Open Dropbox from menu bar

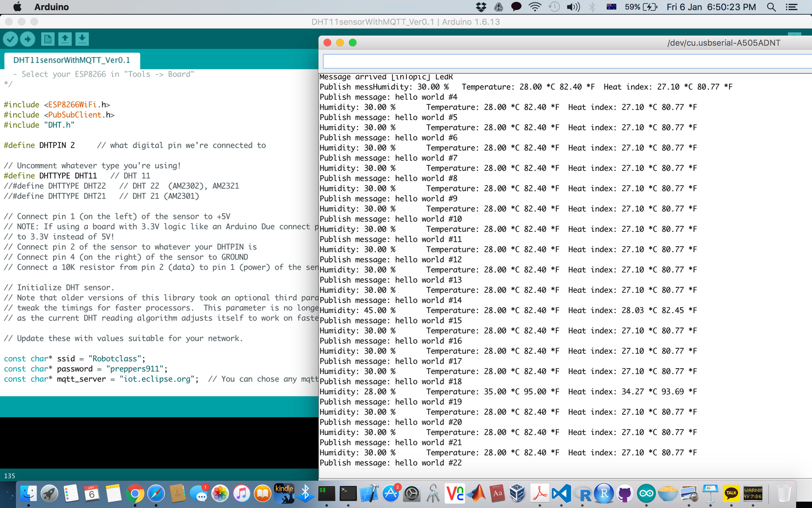point(481,7)
